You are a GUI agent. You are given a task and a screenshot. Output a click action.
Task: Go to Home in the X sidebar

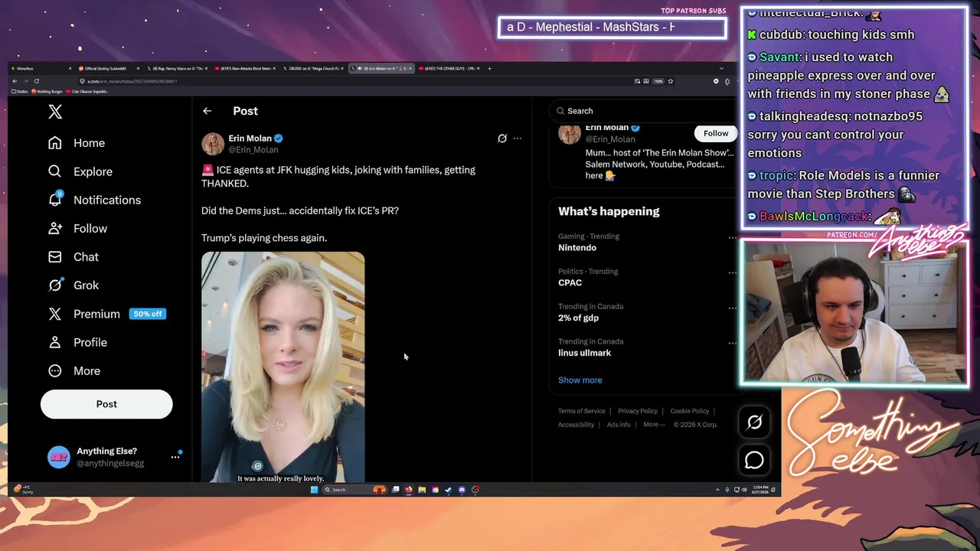76,143
